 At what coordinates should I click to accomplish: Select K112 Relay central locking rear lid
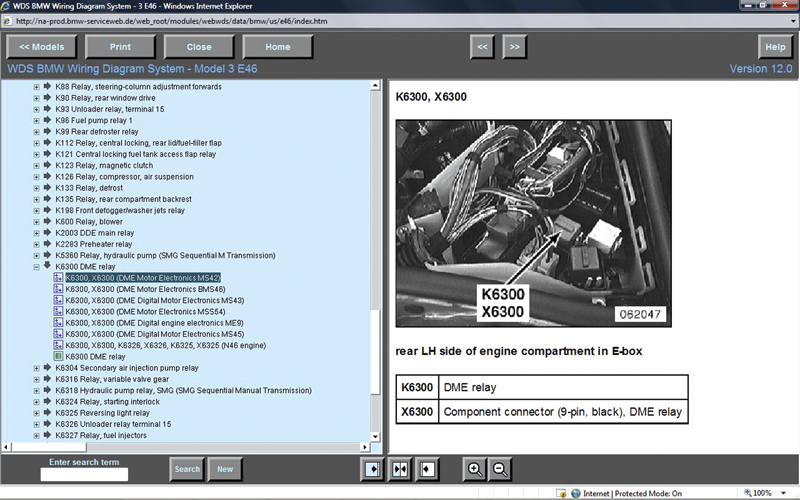tap(138, 143)
